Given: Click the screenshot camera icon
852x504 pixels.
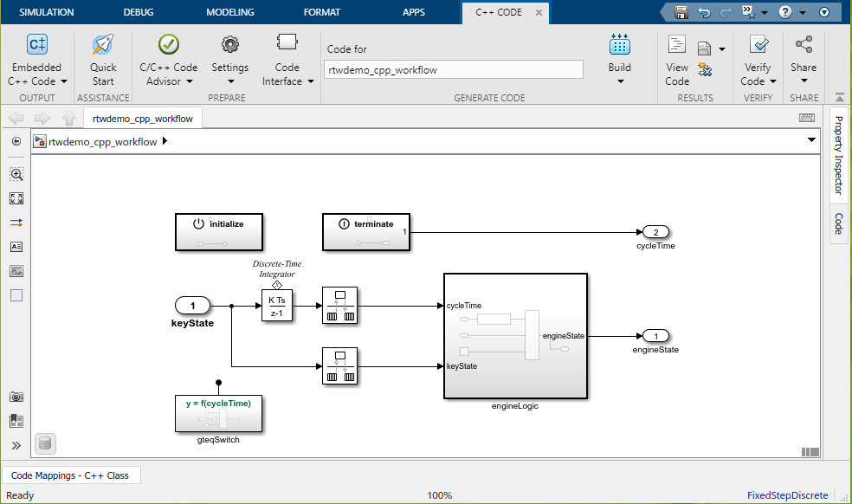Looking at the screenshot, I should pyautogui.click(x=16, y=397).
